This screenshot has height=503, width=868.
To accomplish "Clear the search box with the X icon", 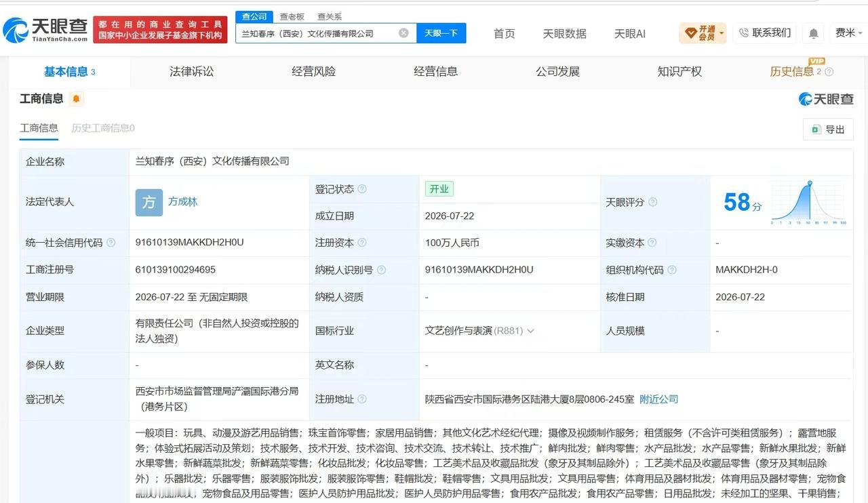I will (403, 33).
